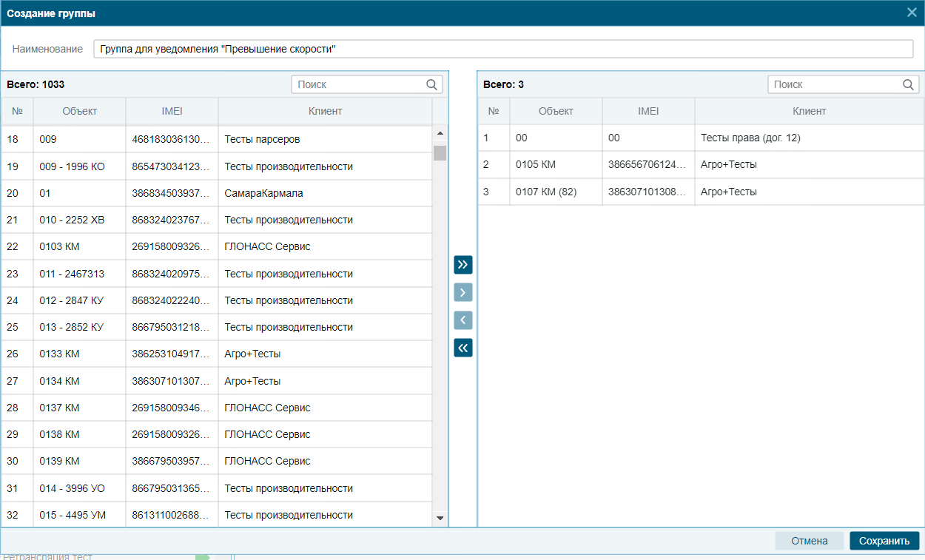Select object 009 row 18
This screenshot has width=925, height=560.
tap(217, 139)
